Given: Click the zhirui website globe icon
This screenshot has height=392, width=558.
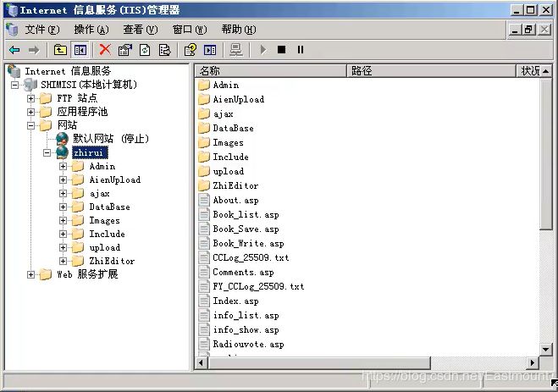Looking at the screenshot, I should [63, 152].
